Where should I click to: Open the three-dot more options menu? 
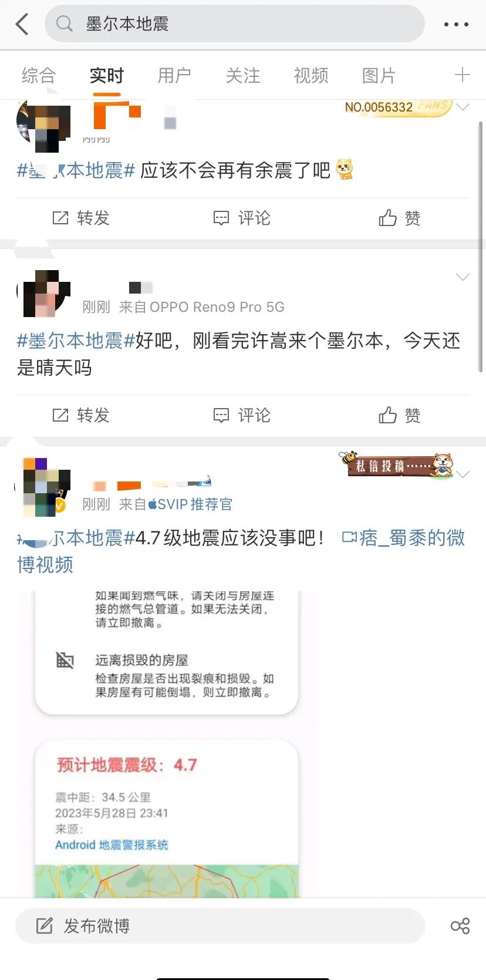(456, 25)
